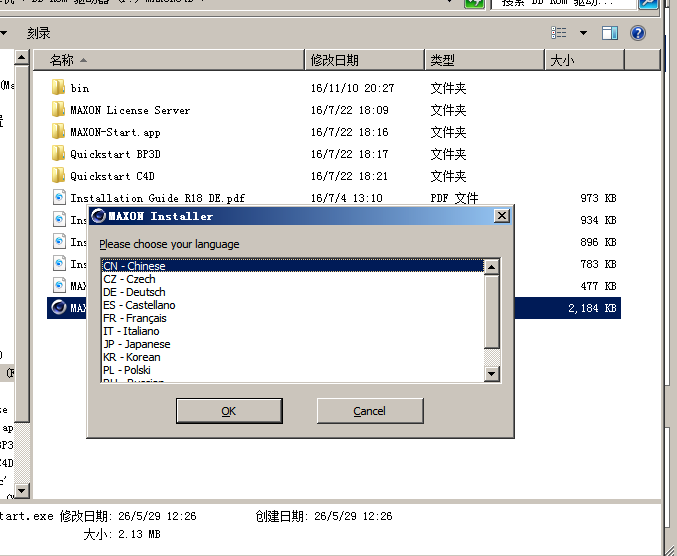The width and height of the screenshot is (677, 556).
Task: Confirm language with the OK button
Action: click(229, 411)
